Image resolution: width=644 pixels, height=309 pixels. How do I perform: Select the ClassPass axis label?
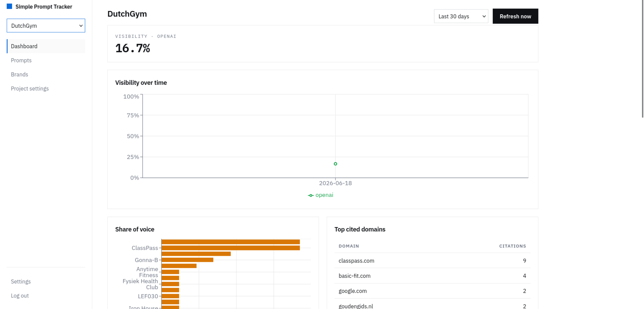click(x=145, y=248)
